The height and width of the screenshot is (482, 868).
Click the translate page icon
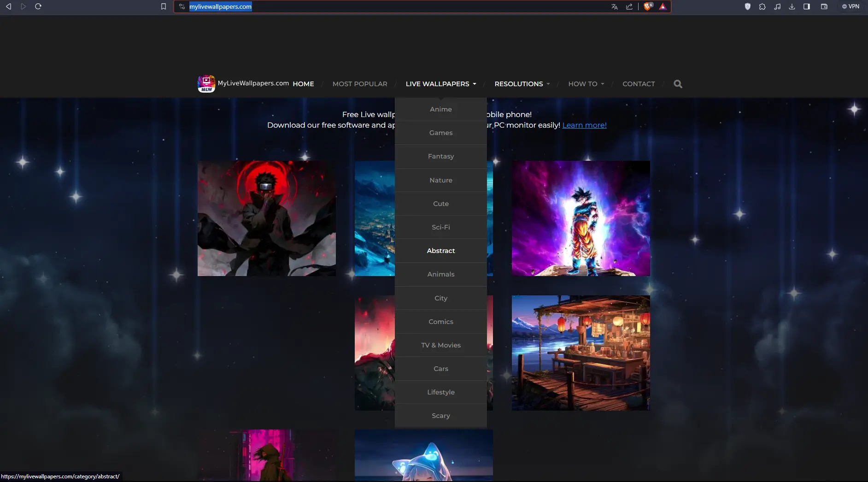coord(615,6)
